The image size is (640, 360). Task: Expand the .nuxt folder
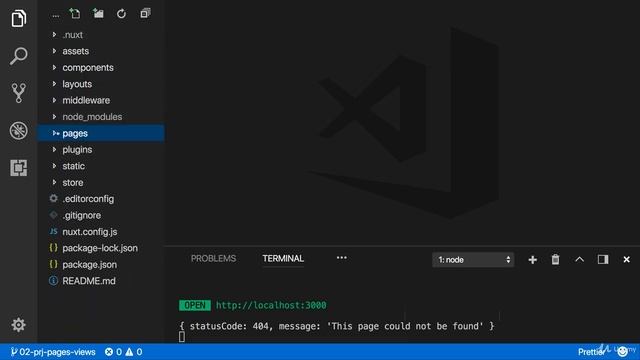click(x=54, y=35)
